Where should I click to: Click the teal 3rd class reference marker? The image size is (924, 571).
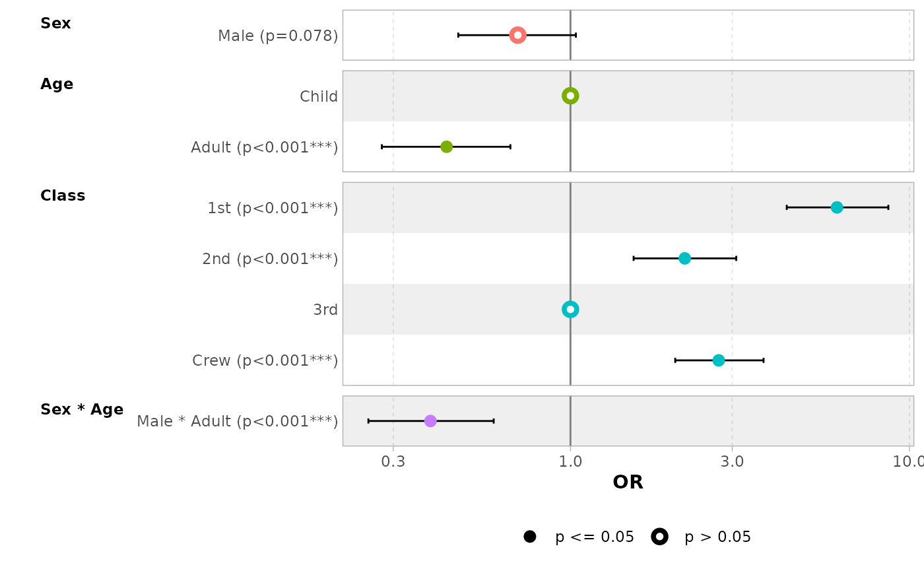click(x=570, y=309)
